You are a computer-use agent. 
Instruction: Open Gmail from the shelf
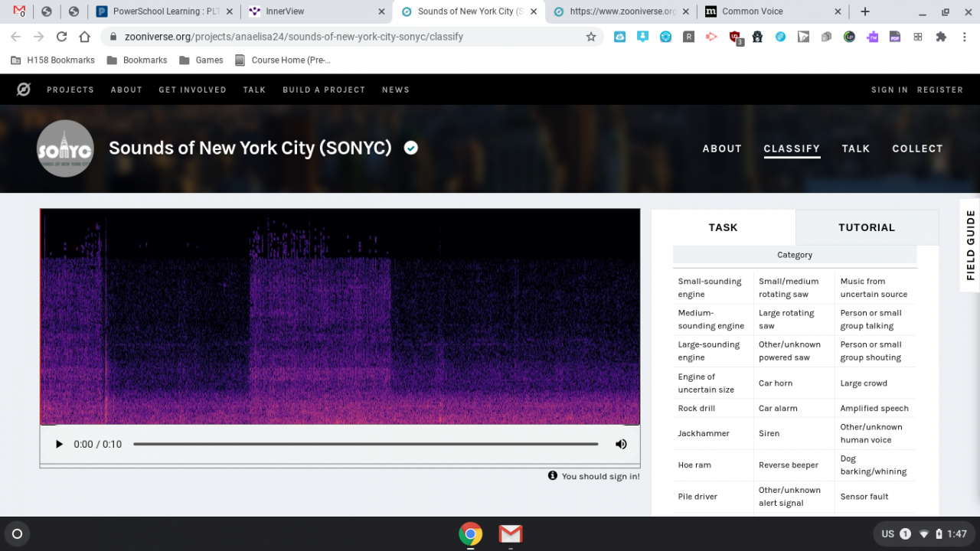511,533
